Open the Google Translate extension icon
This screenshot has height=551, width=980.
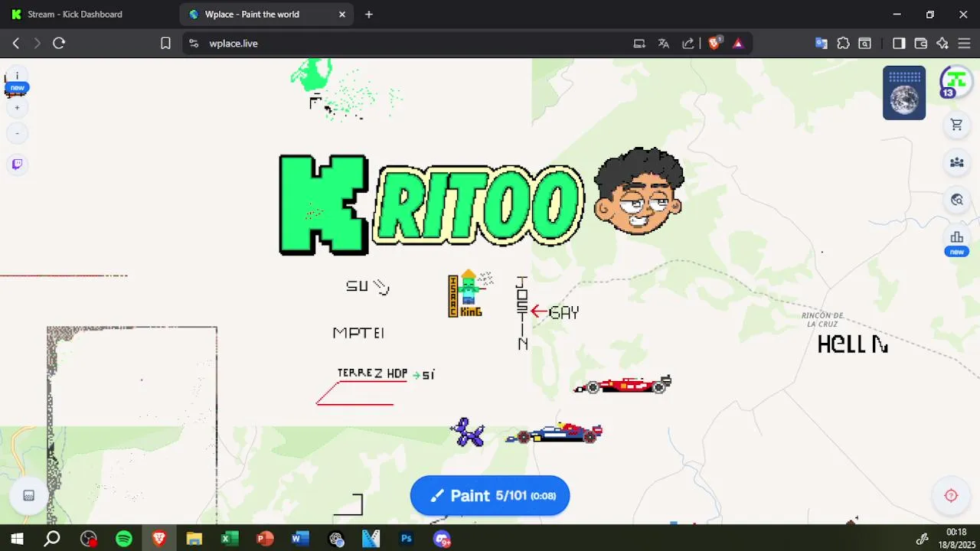tap(822, 44)
